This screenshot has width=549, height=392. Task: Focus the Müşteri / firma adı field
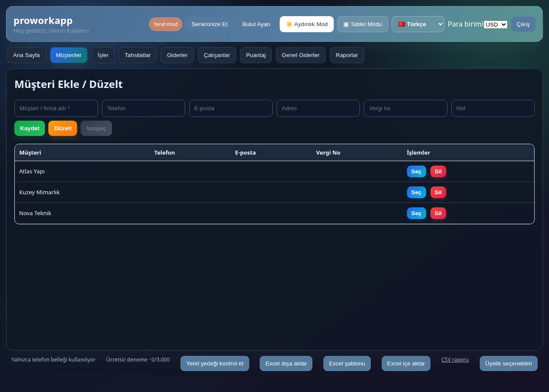[x=56, y=108]
